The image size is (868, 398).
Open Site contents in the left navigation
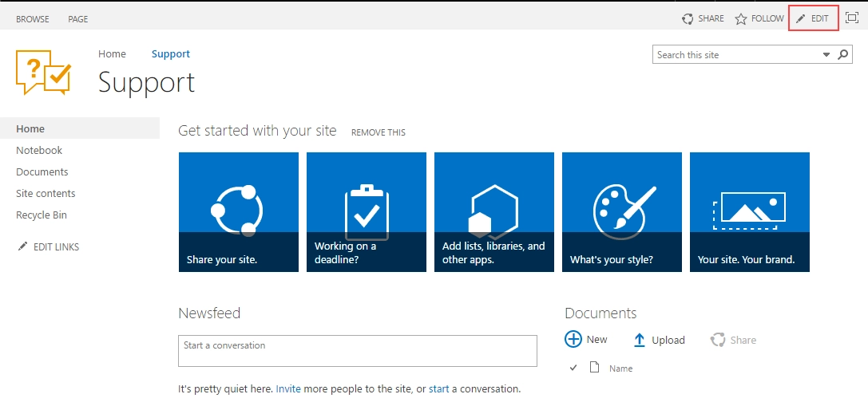[x=46, y=194]
